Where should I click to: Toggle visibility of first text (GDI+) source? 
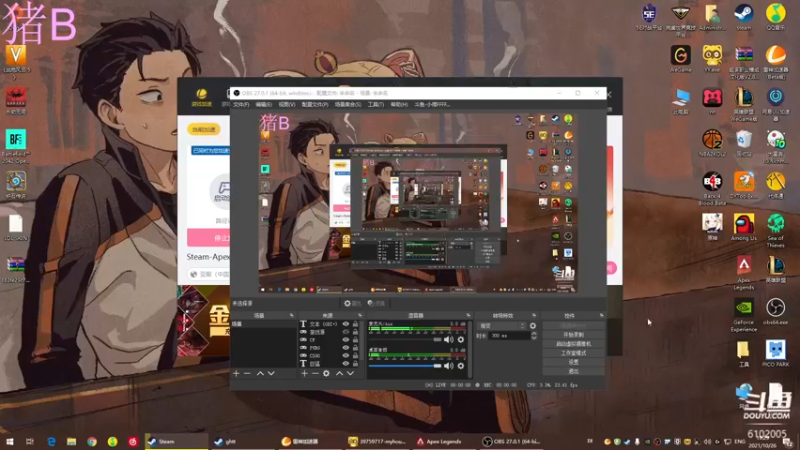point(346,324)
